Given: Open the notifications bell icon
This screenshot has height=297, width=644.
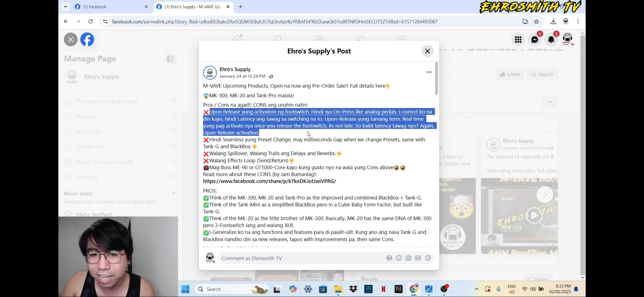Looking at the screenshot, I should click(551, 40).
